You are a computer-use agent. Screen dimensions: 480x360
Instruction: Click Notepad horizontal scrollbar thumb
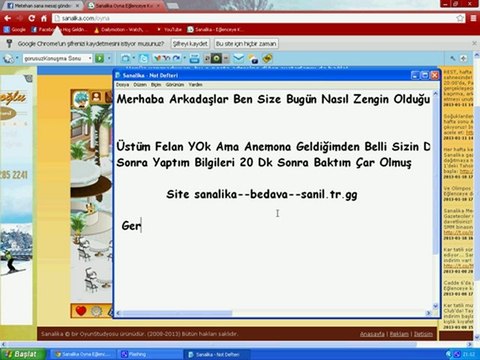coord(177,313)
